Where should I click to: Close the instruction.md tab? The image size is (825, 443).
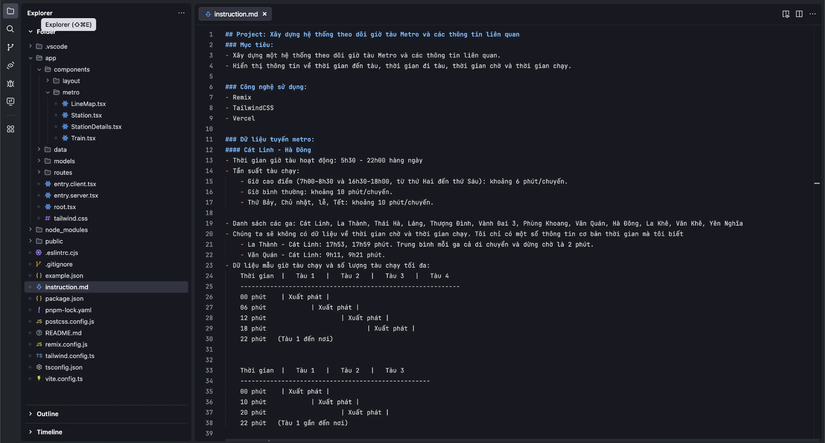[265, 14]
